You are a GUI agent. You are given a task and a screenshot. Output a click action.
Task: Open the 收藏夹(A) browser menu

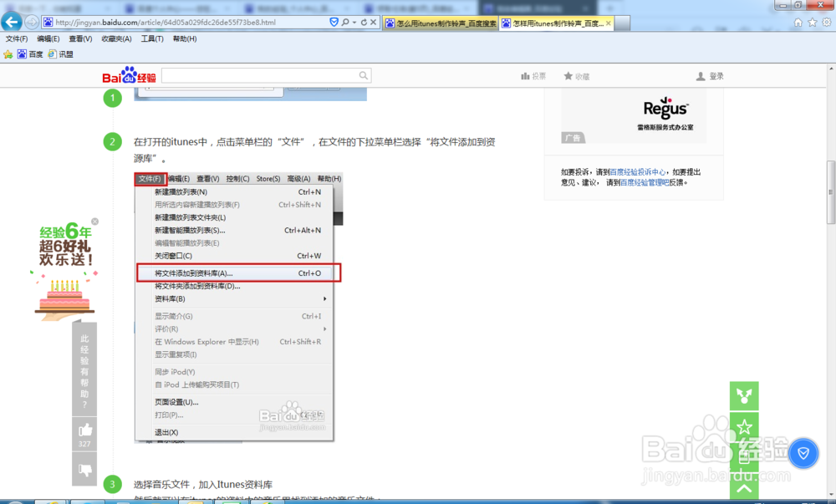click(x=116, y=39)
